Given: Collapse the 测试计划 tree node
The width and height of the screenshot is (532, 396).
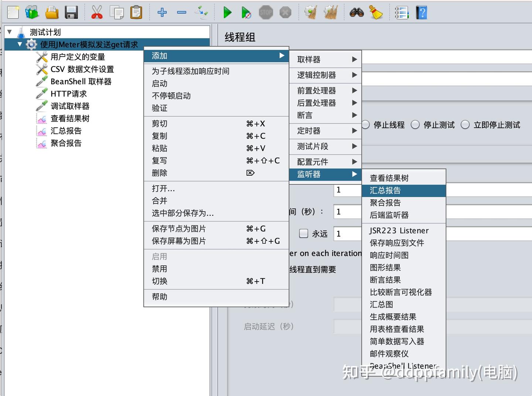Looking at the screenshot, I should coord(10,32).
